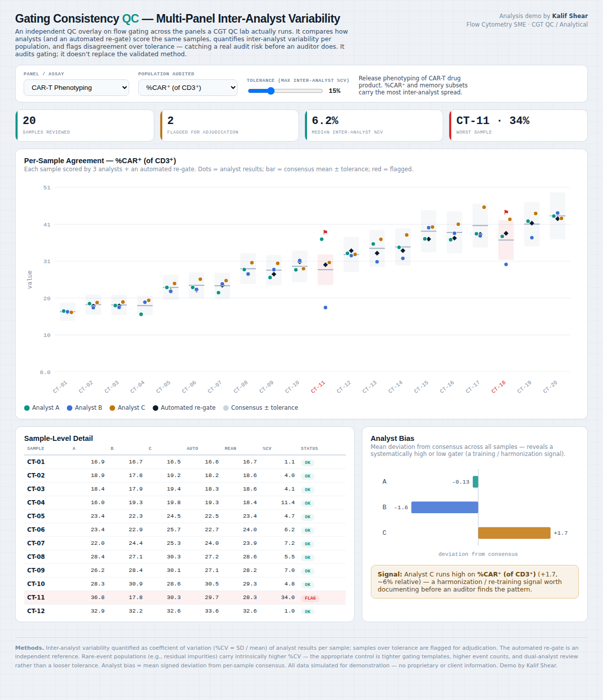The height and width of the screenshot is (700, 603).
Task: Click Automated re-gate legend dot
Action: [x=156, y=408]
